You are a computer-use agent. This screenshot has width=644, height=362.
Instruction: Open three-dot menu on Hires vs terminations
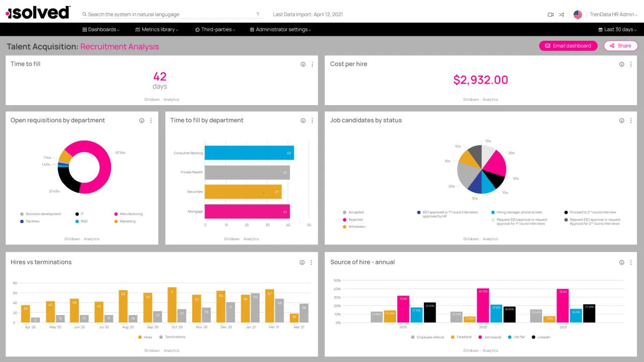pos(312,262)
